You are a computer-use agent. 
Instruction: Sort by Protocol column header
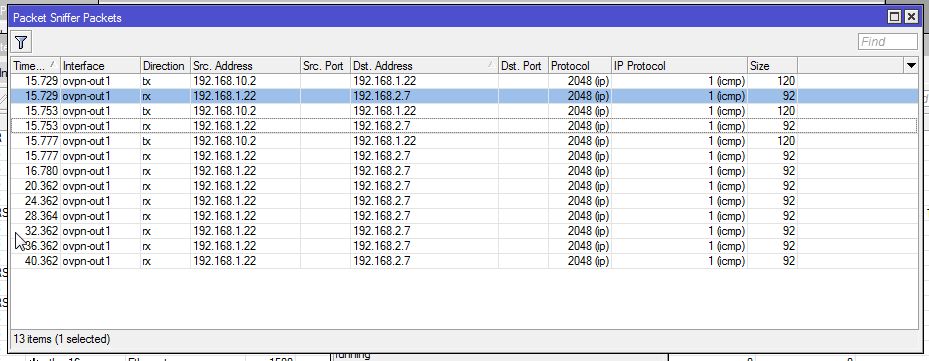[580, 66]
